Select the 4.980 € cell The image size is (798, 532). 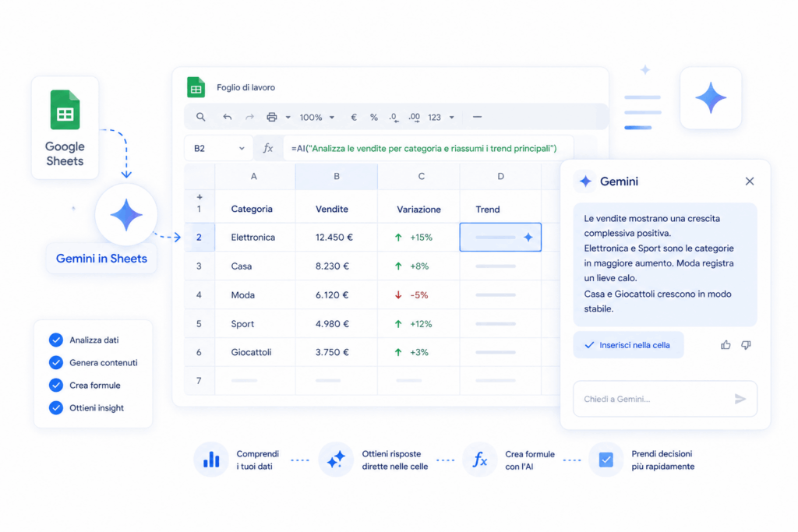point(337,323)
